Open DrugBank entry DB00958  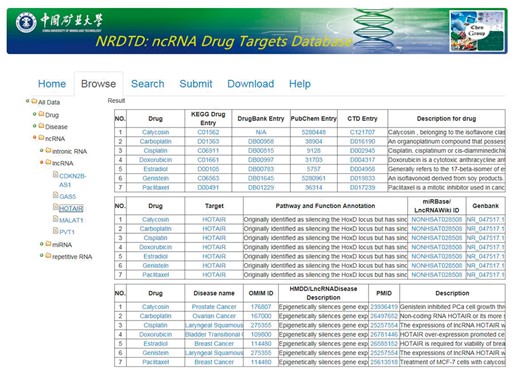coord(261,141)
